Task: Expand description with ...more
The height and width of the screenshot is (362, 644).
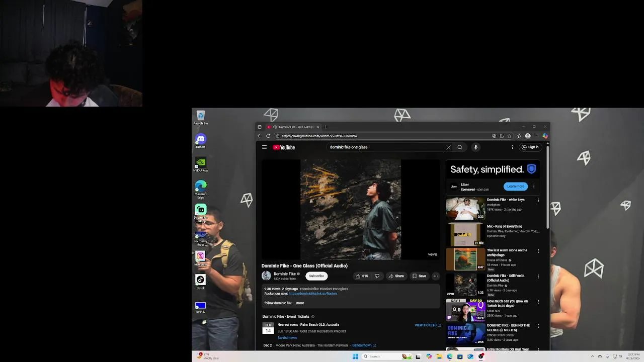Action: (299, 303)
